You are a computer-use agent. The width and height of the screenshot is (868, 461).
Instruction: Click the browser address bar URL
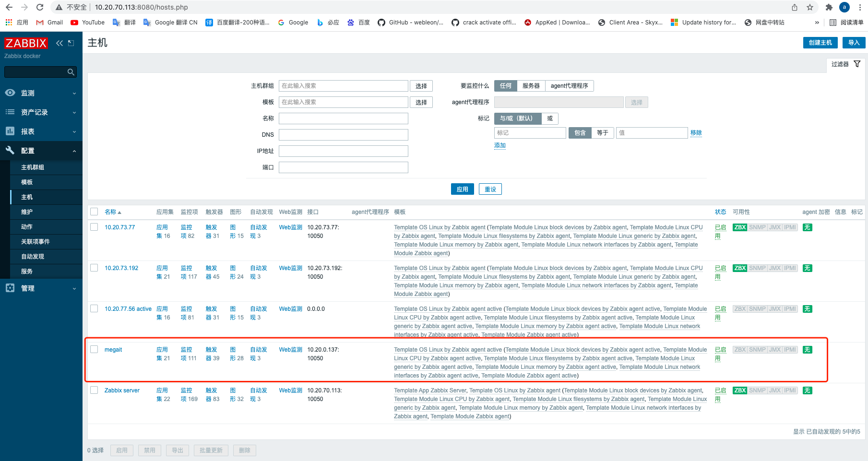click(x=142, y=7)
